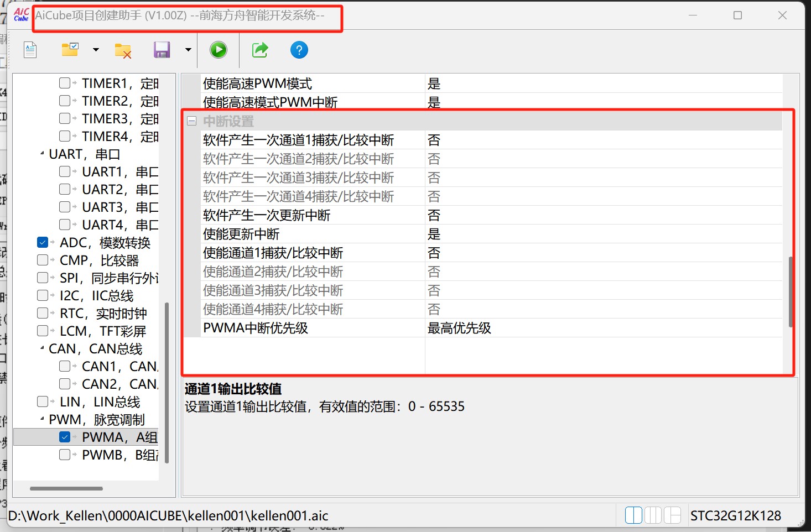This screenshot has width=811, height=532.
Task: Open help with the question mark icon
Action: click(x=299, y=50)
